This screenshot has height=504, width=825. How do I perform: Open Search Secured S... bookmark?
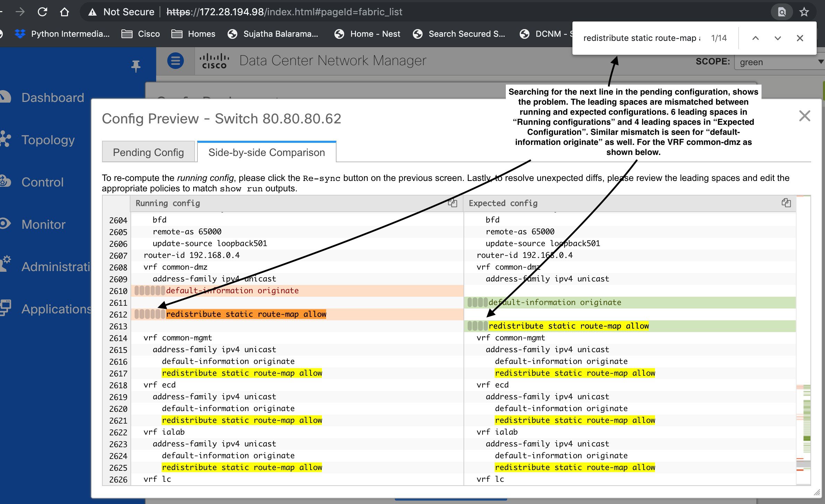coord(459,34)
